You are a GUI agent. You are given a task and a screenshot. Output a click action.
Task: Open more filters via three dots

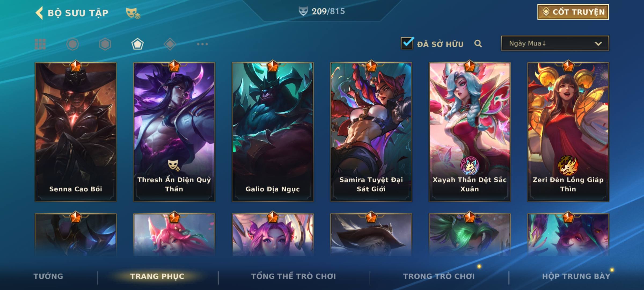click(202, 44)
